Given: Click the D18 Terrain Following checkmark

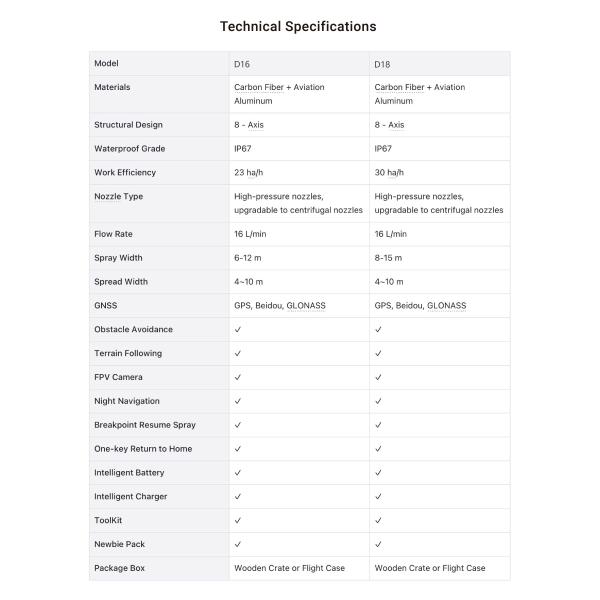Looking at the screenshot, I should tap(378, 353).
